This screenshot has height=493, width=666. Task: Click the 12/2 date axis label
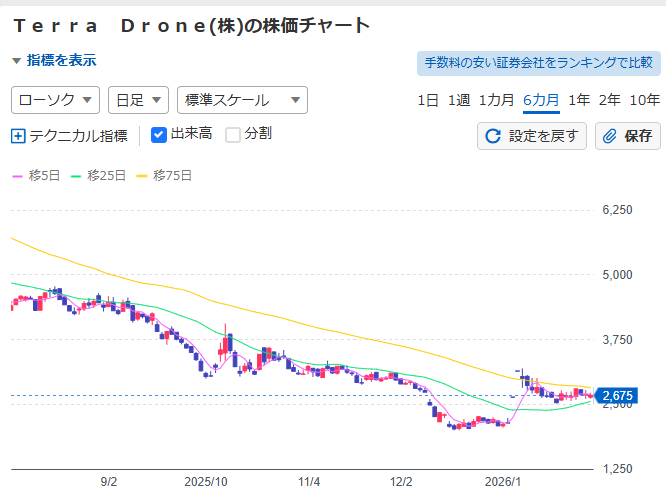[x=401, y=482]
